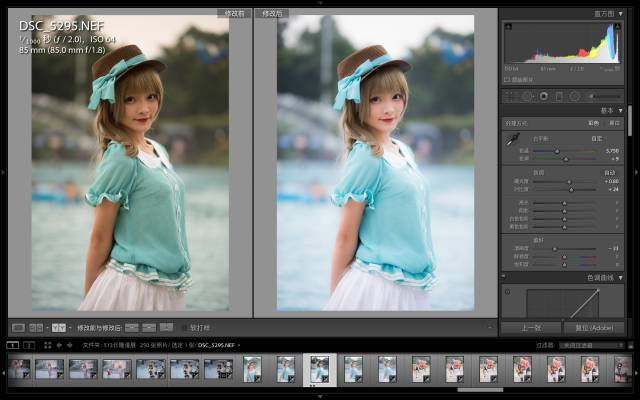Screen dimensions: 640x400
Task: Click the before/after Y|Y view button
Action: pos(59,327)
